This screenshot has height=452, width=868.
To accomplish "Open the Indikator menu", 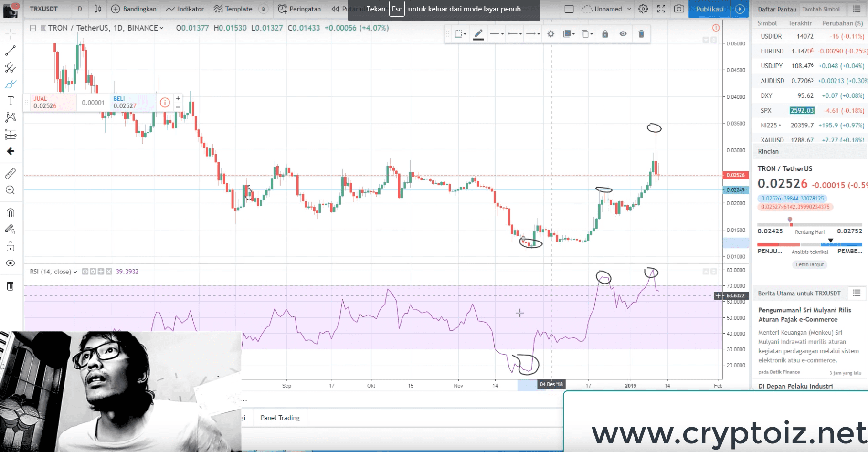I will click(185, 9).
